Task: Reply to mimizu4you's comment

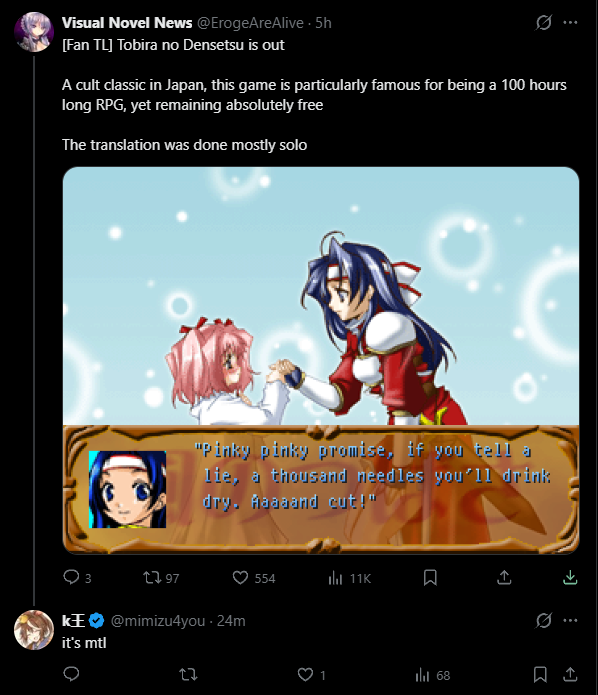Action: [71, 674]
